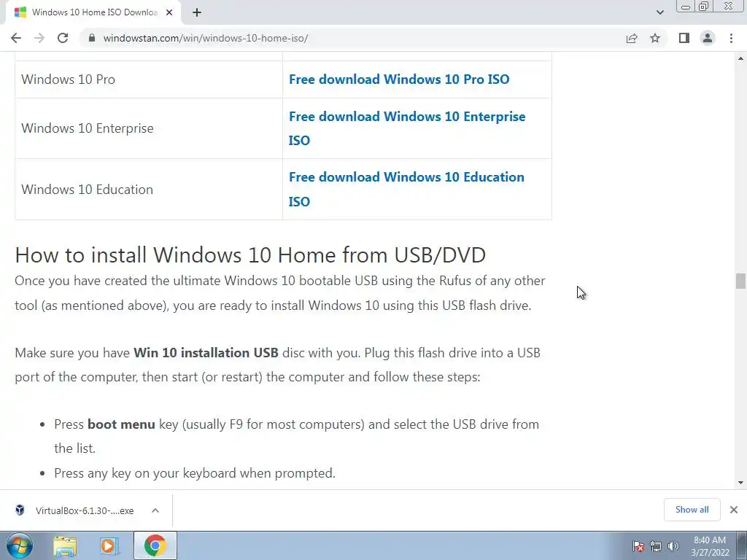Image resolution: width=747 pixels, height=560 pixels.
Task: Open the tab search dropdown
Action: click(659, 12)
